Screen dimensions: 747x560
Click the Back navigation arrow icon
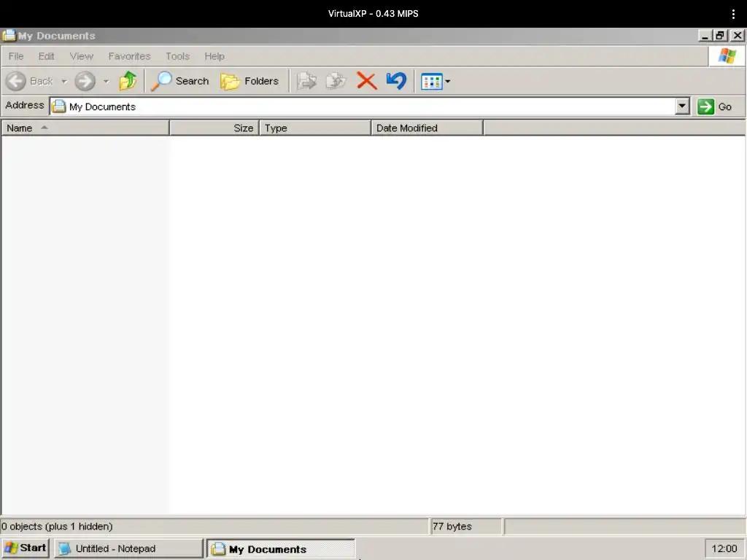(x=16, y=81)
